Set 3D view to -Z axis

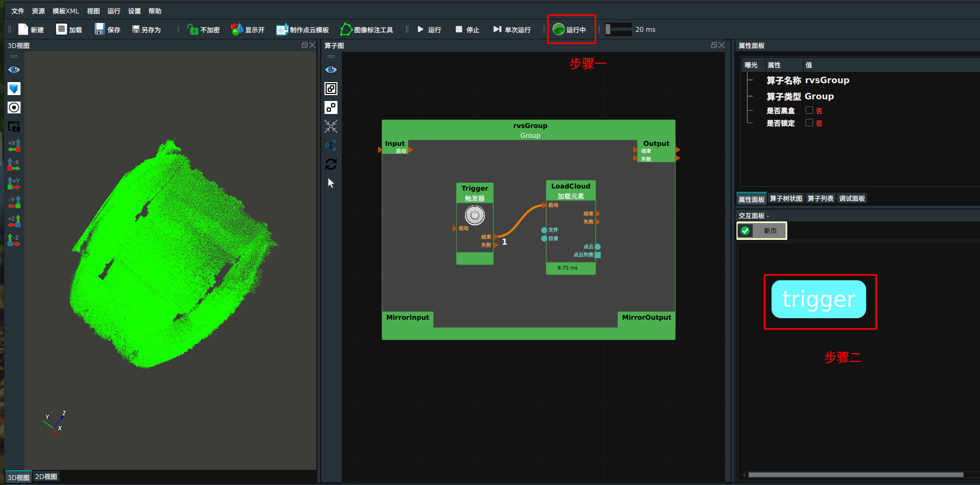[x=14, y=240]
